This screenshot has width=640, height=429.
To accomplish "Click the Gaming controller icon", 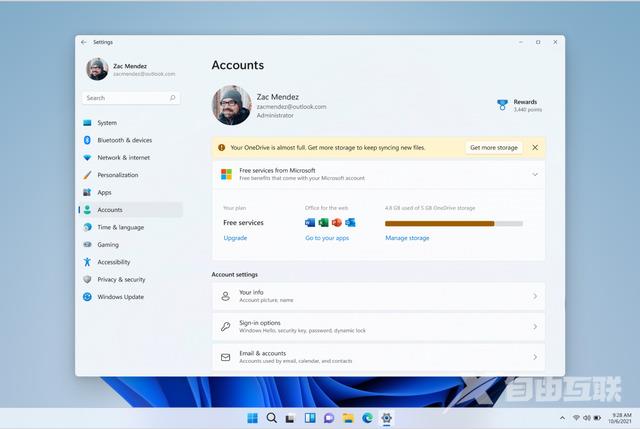I will pyautogui.click(x=87, y=245).
